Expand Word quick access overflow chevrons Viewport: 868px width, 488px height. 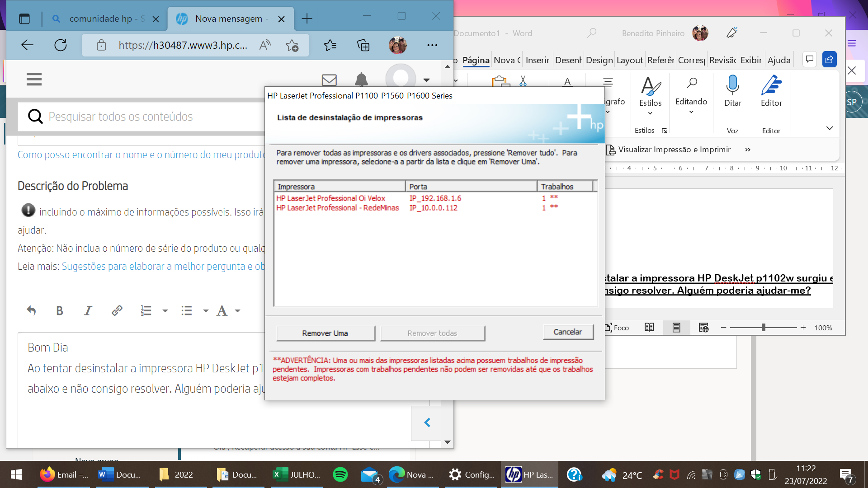[748, 150]
